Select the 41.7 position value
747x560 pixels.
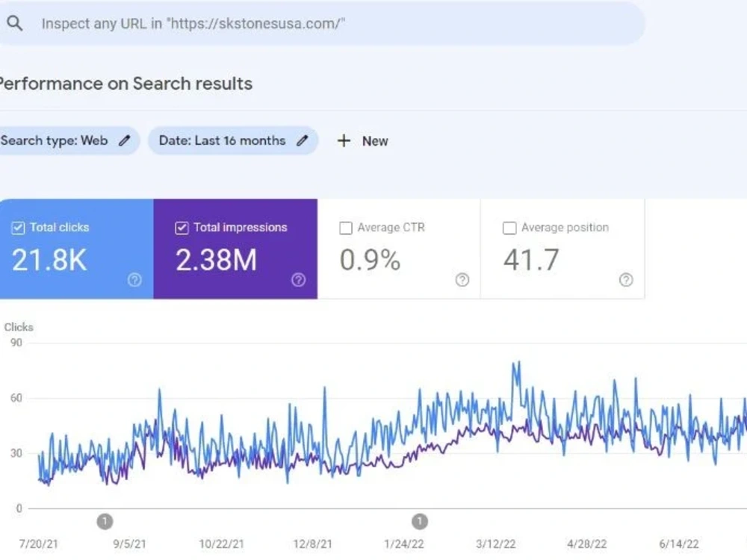click(531, 261)
